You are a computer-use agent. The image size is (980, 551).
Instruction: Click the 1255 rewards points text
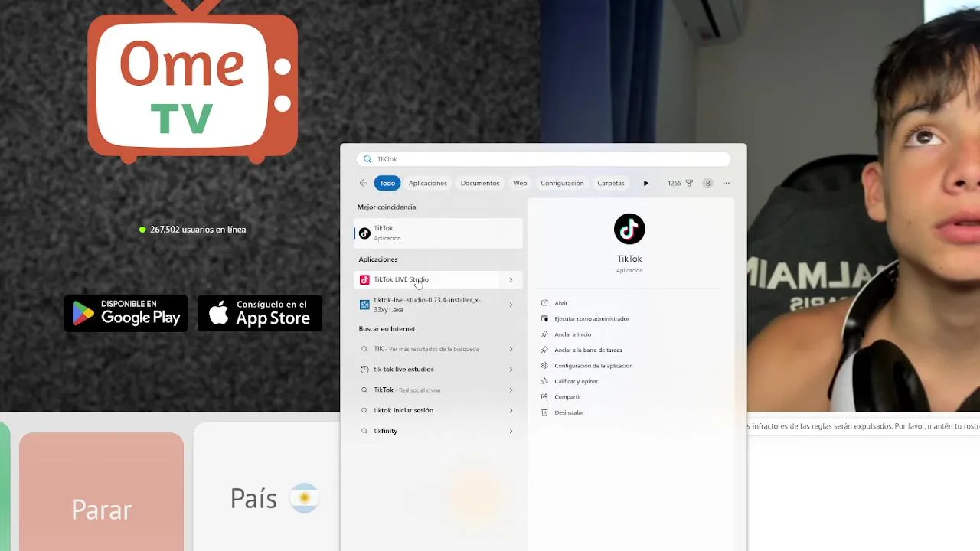[674, 183]
